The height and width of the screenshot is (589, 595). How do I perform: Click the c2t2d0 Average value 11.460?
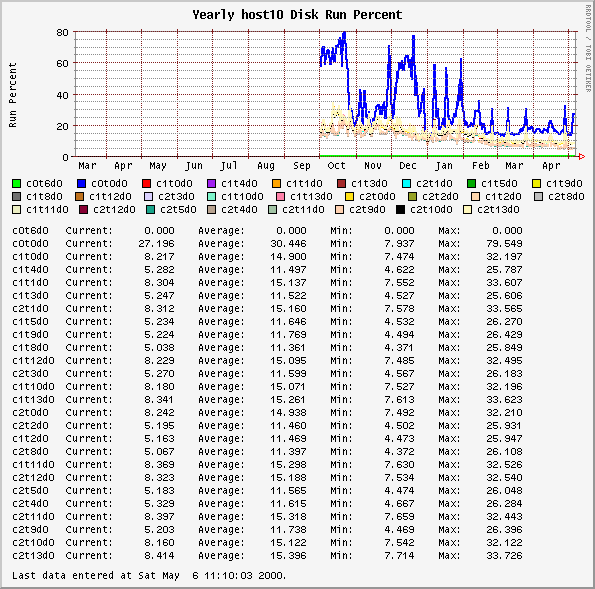click(x=288, y=425)
